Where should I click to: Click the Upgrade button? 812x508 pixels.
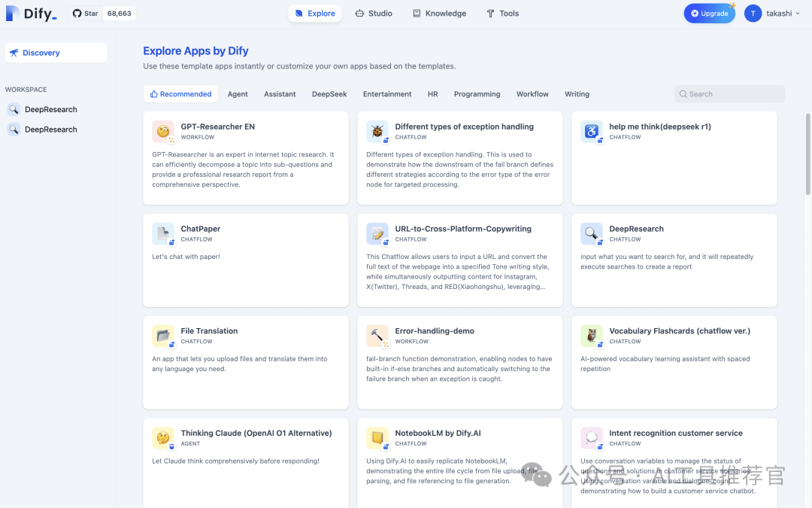click(710, 14)
